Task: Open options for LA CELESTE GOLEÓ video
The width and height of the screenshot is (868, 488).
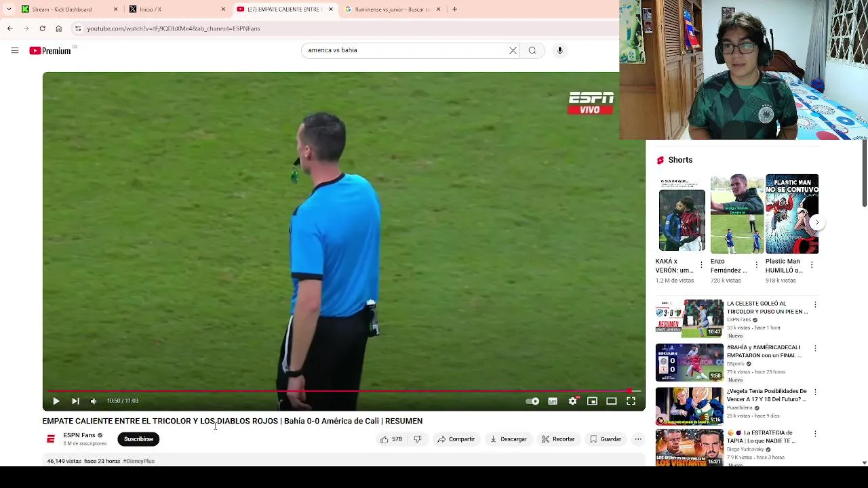Action: click(815, 305)
